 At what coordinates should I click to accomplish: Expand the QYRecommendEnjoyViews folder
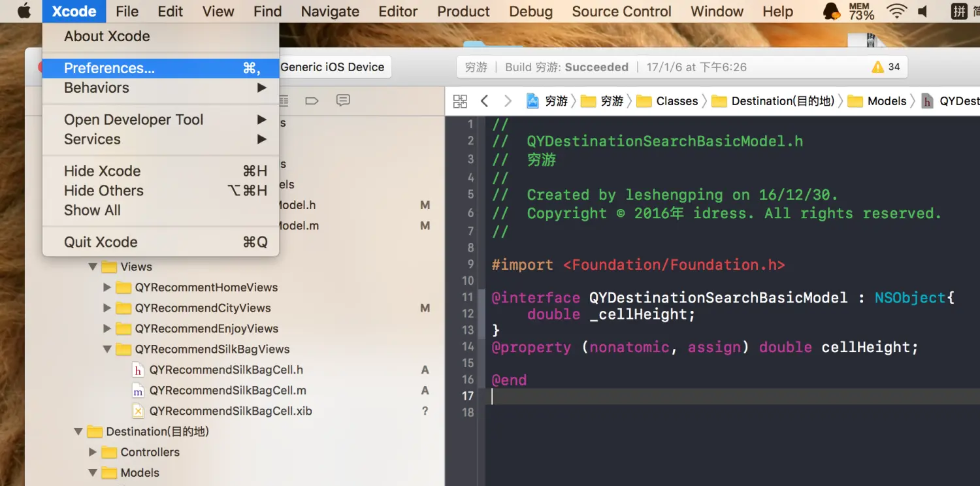click(107, 329)
